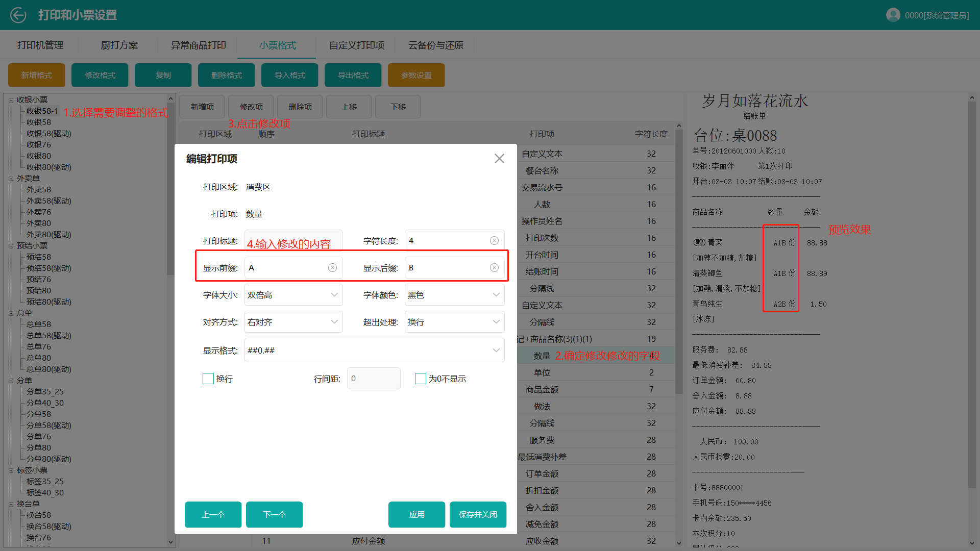Open the 字体大小 dropdown
Image resolution: width=980 pixels, height=551 pixels.
click(x=293, y=295)
